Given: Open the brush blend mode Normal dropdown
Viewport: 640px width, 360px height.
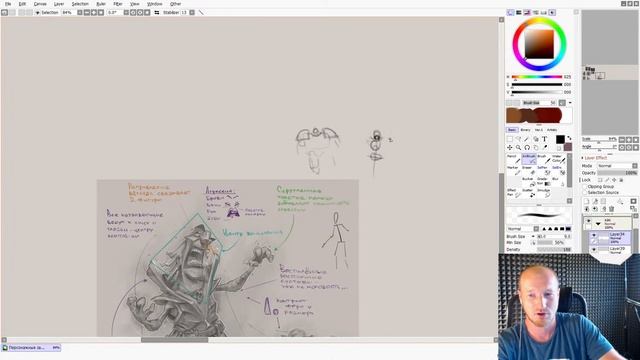Looking at the screenshot, I should click(522, 229).
